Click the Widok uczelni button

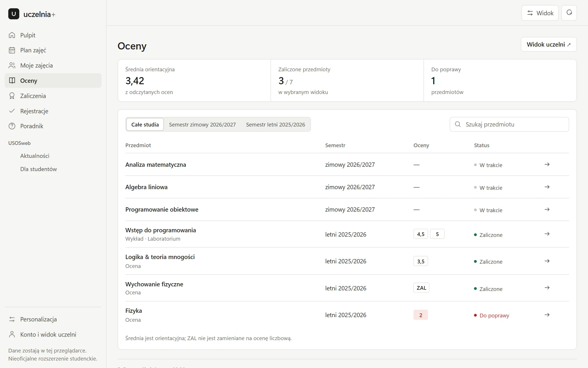click(x=549, y=45)
